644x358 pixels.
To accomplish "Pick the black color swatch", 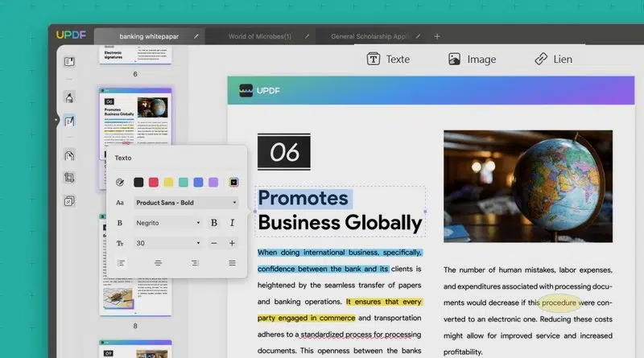I will click(x=138, y=183).
